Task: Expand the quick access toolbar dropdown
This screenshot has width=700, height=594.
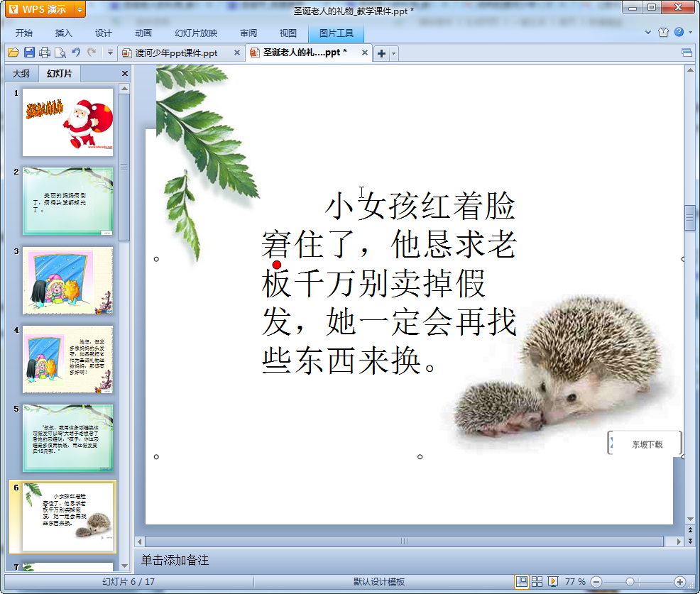Action: (x=110, y=53)
